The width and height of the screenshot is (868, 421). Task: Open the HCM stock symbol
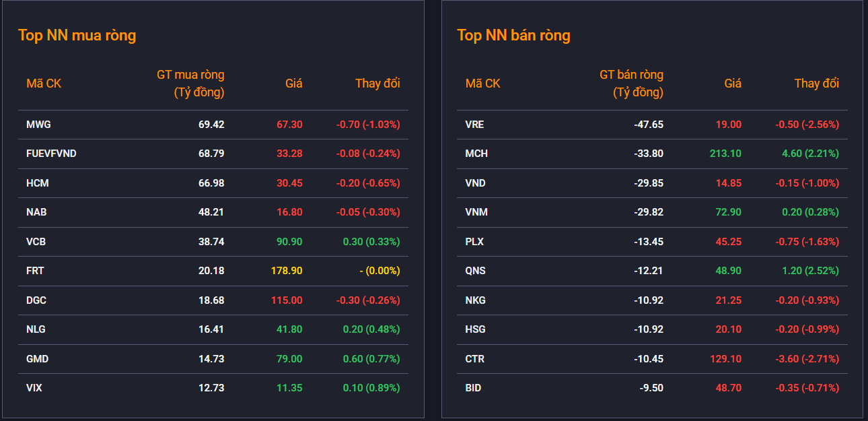[x=38, y=183]
